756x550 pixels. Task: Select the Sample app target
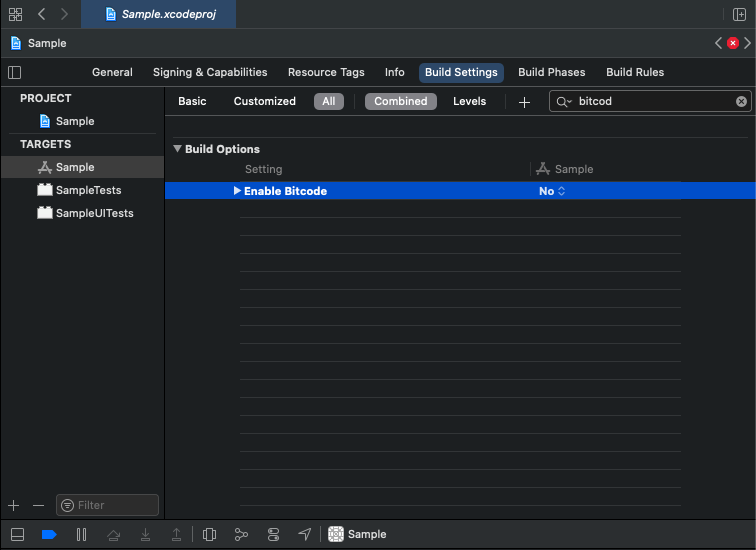click(x=82, y=167)
